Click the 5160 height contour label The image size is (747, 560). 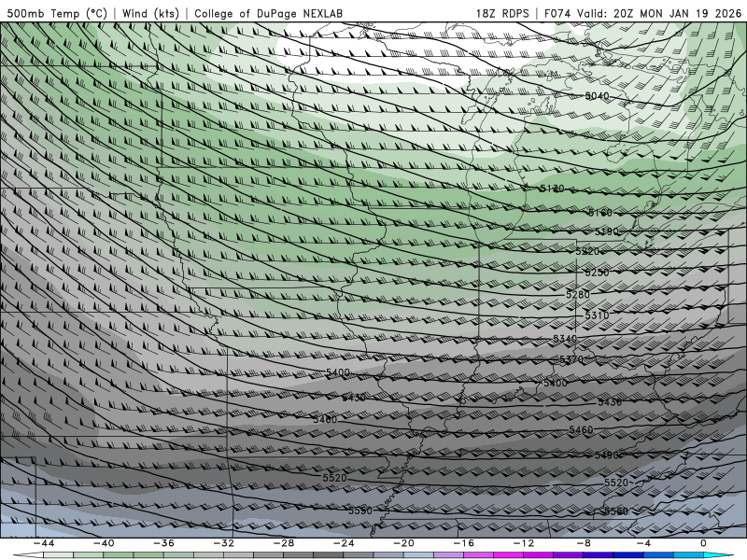600,213
